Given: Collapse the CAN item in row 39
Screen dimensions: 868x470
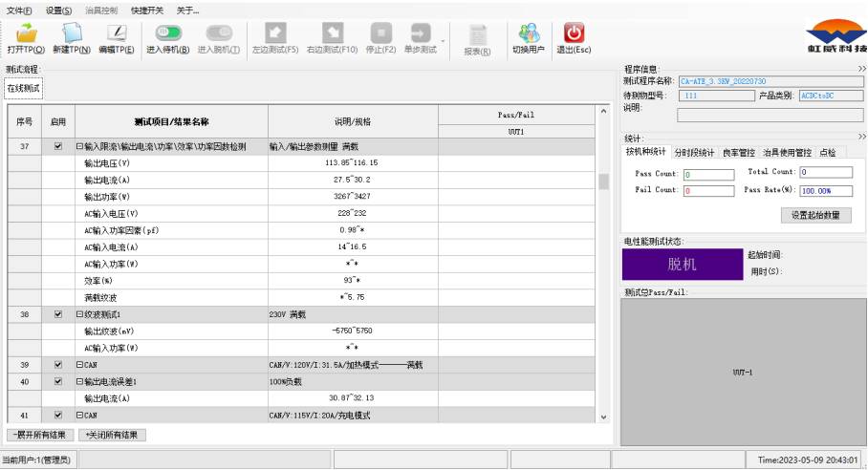Looking at the screenshot, I should point(79,365).
